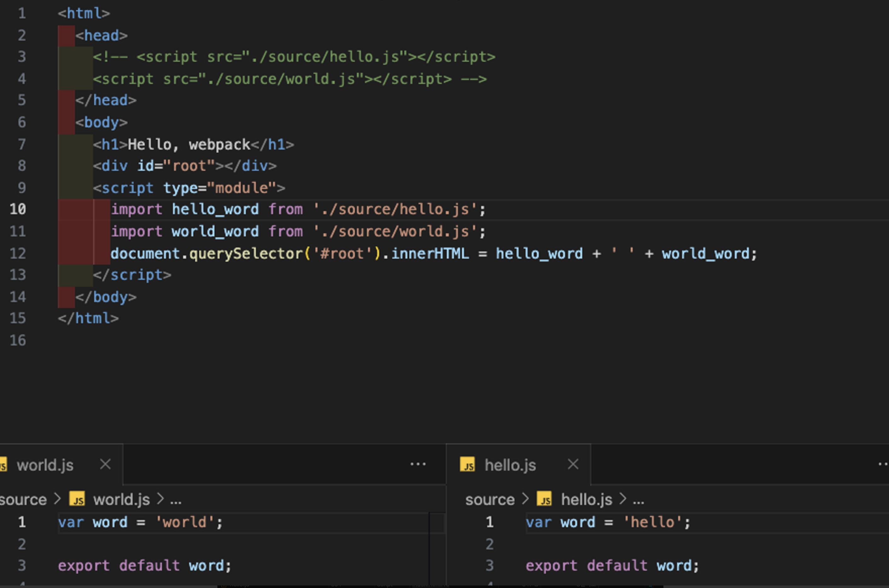Click the 'hello' string in hello.js
The height and width of the screenshot is (588, 889).
click(x=652, y=522)
